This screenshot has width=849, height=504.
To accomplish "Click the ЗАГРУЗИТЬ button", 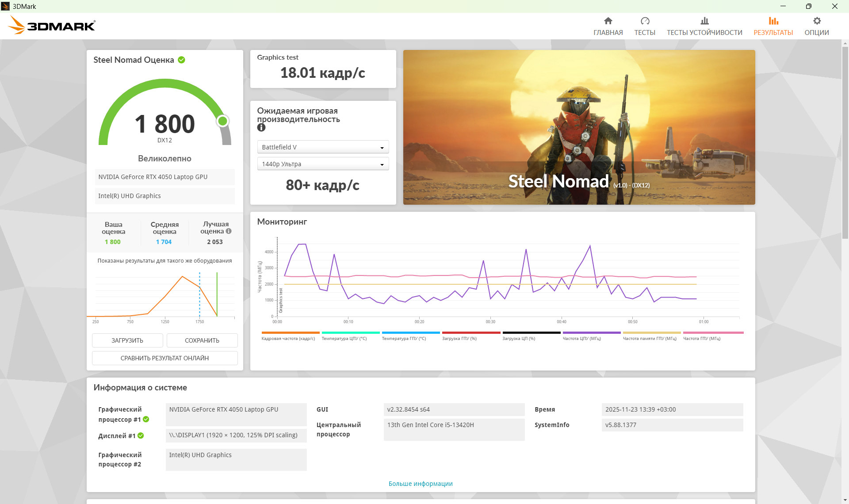I will point(127,340).
